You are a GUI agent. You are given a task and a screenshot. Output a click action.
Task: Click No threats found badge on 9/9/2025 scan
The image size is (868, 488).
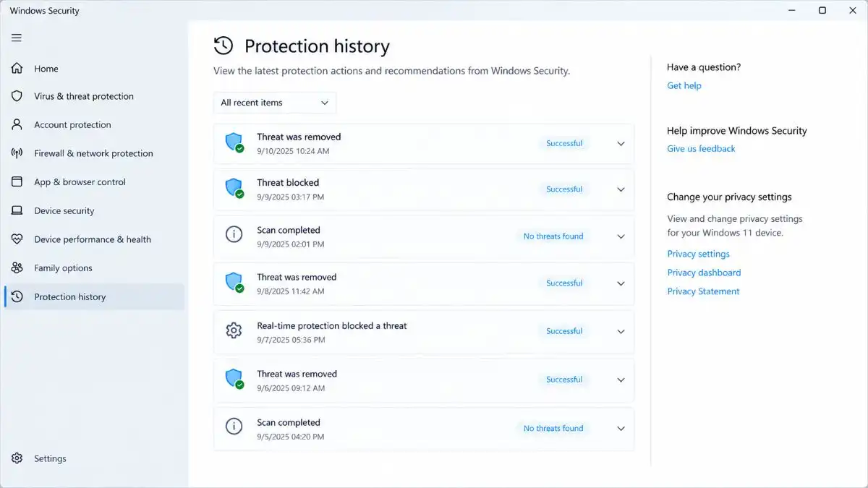pos(553,236)
